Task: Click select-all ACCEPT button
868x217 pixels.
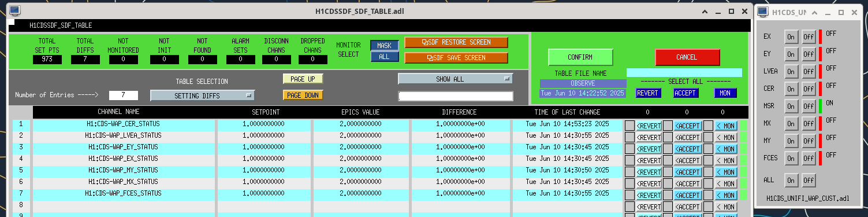Action: coord(686,93)
